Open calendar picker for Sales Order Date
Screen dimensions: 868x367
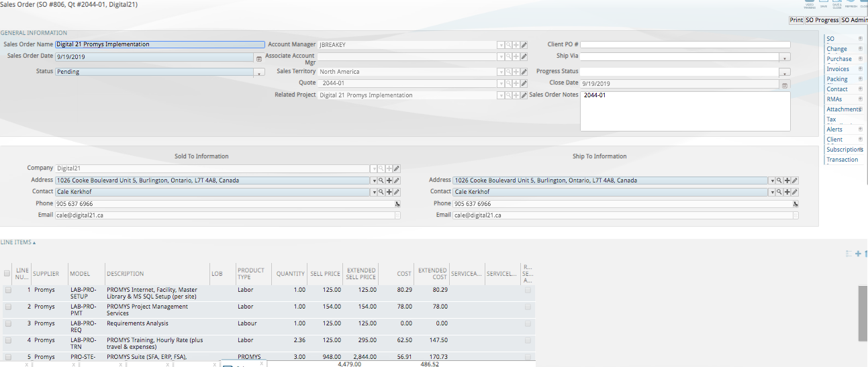pos(259,58)
